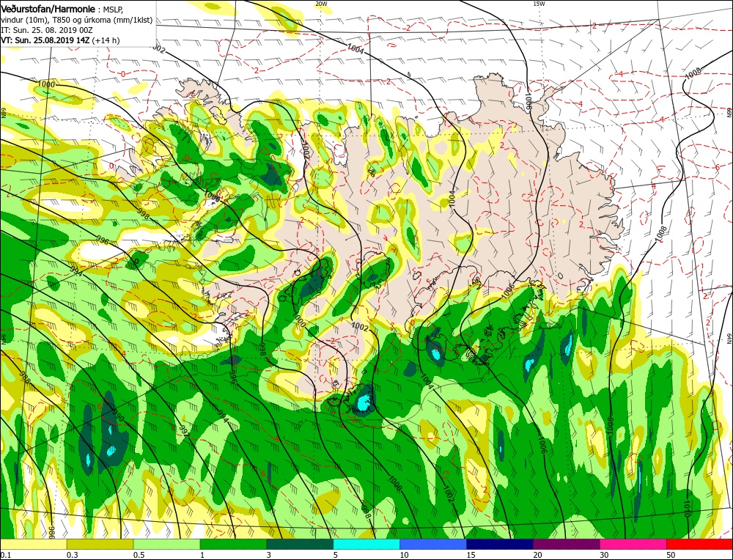Image resolution: width=733 pixels, height=560 pixels.
Task: Click the "1010" isobar label
Action: (x=686, y=509)
